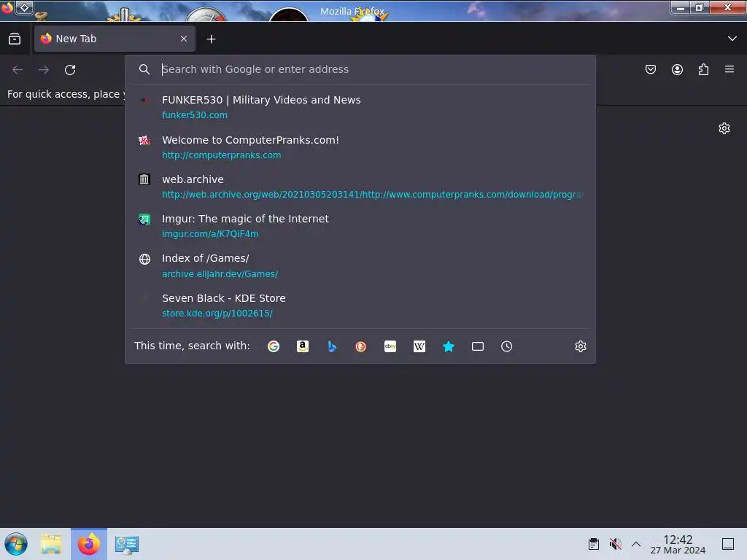Search with DuckDuckGo icon
Viewport: 747px width, 560px height.
coord(360,346)
